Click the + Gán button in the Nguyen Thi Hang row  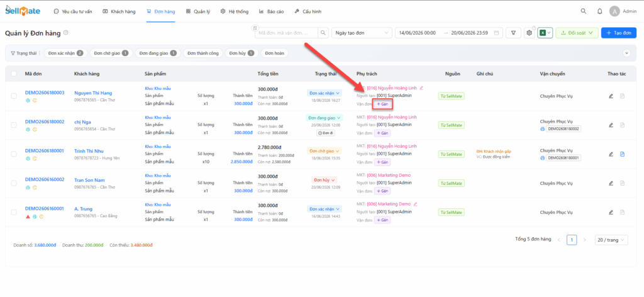tap(382, 104)
